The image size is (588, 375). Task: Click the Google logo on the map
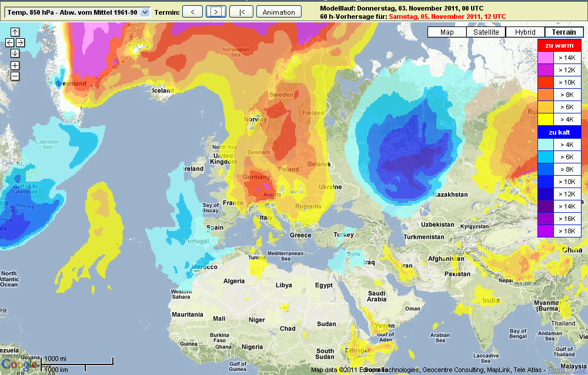click(19, 364)
